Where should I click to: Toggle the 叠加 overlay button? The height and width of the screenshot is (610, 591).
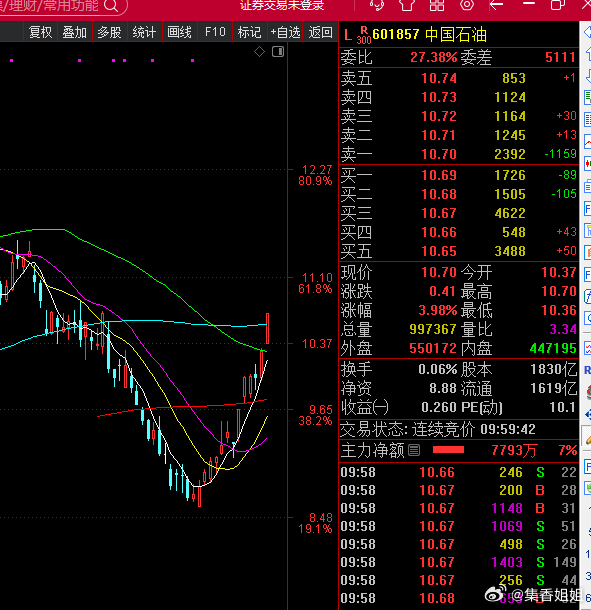coord(75,32)
